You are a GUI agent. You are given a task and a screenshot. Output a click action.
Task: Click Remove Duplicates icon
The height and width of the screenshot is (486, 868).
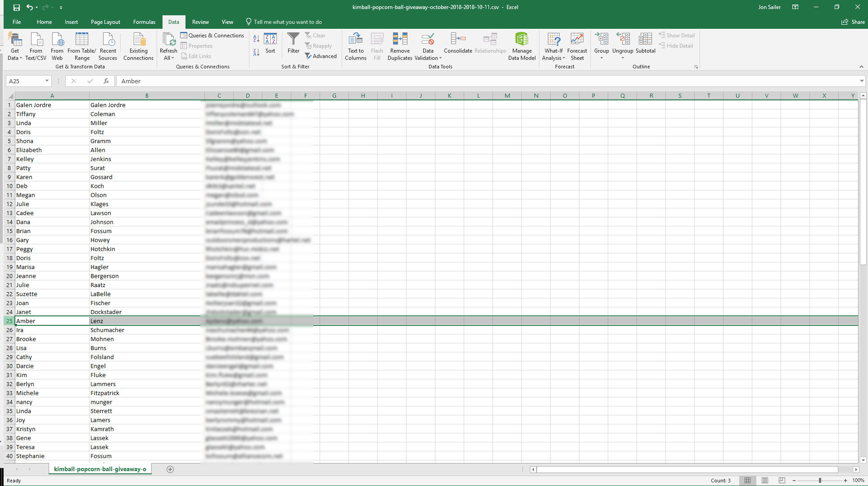coord(400,40)
